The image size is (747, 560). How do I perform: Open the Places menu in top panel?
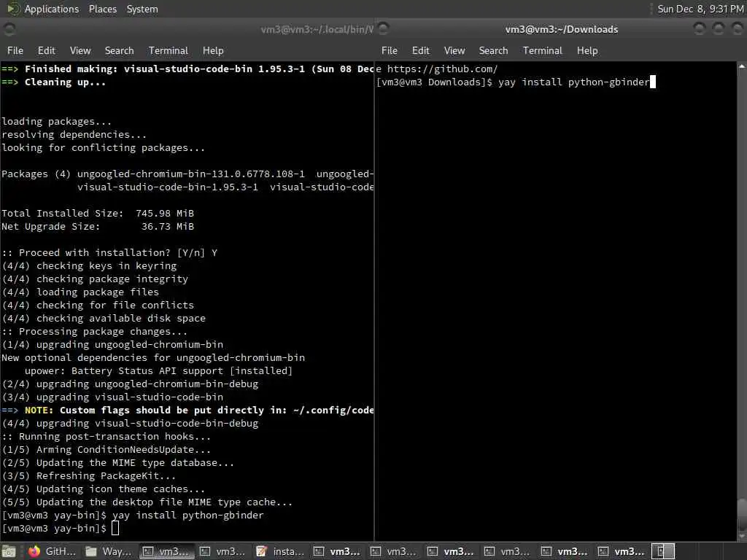[102, 9]
